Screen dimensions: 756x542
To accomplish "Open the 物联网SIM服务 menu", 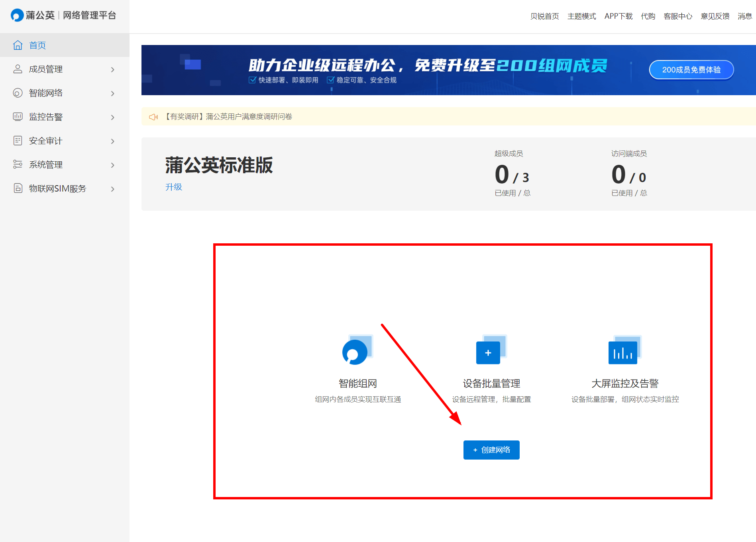I will coord(65,188).
